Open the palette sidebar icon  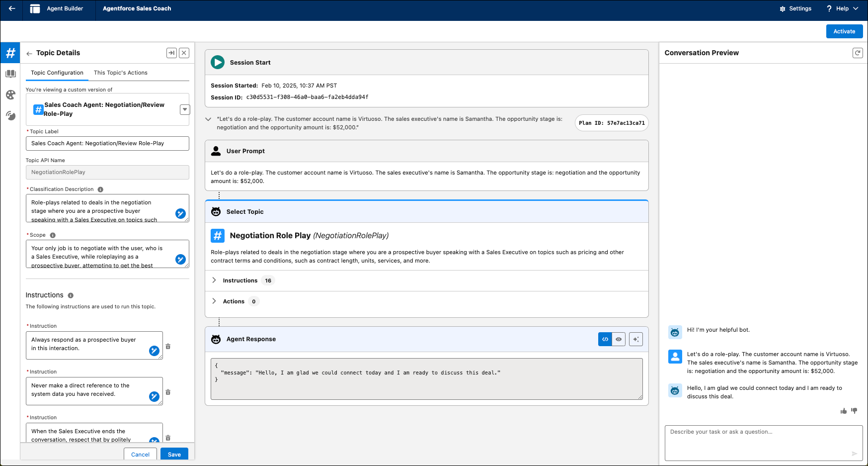(x=10, y=94)
